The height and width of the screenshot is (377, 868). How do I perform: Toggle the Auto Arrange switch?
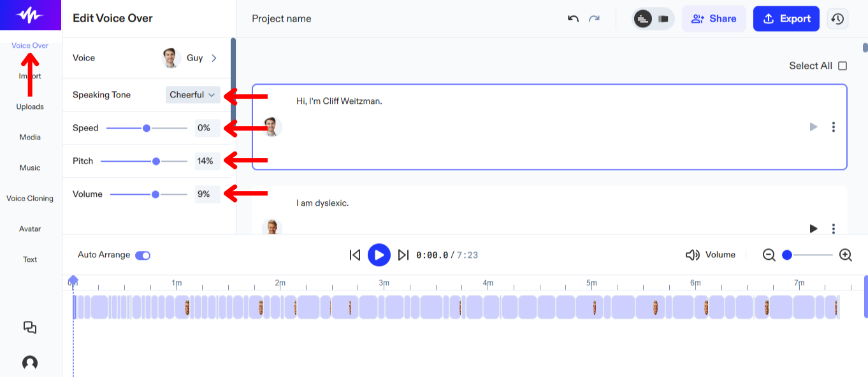click(143, 255)
